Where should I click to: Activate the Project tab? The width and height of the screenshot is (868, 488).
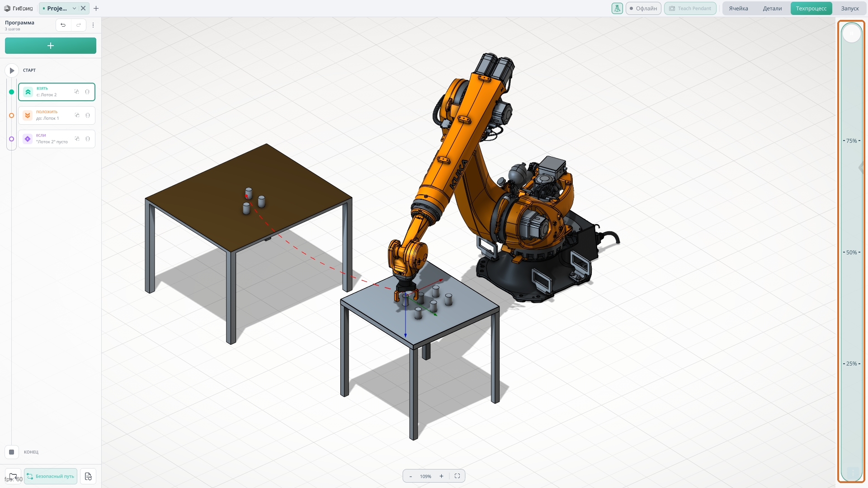[57, 8]
